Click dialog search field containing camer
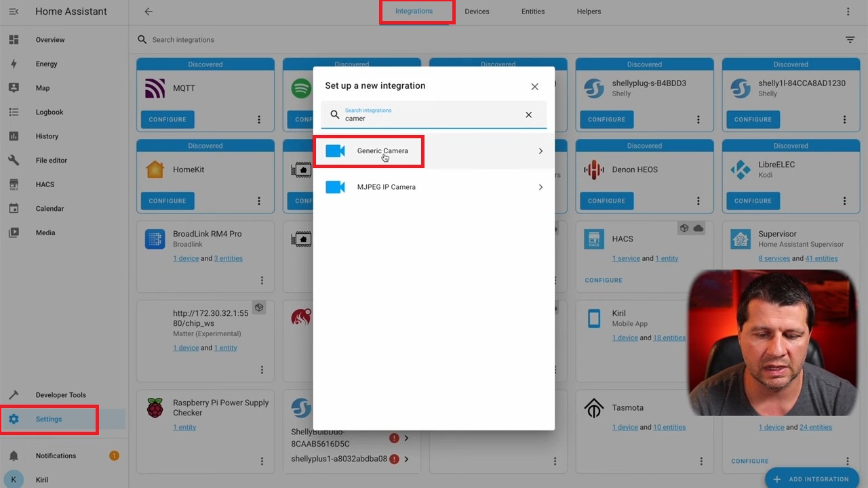 click(x=434, y=115)
